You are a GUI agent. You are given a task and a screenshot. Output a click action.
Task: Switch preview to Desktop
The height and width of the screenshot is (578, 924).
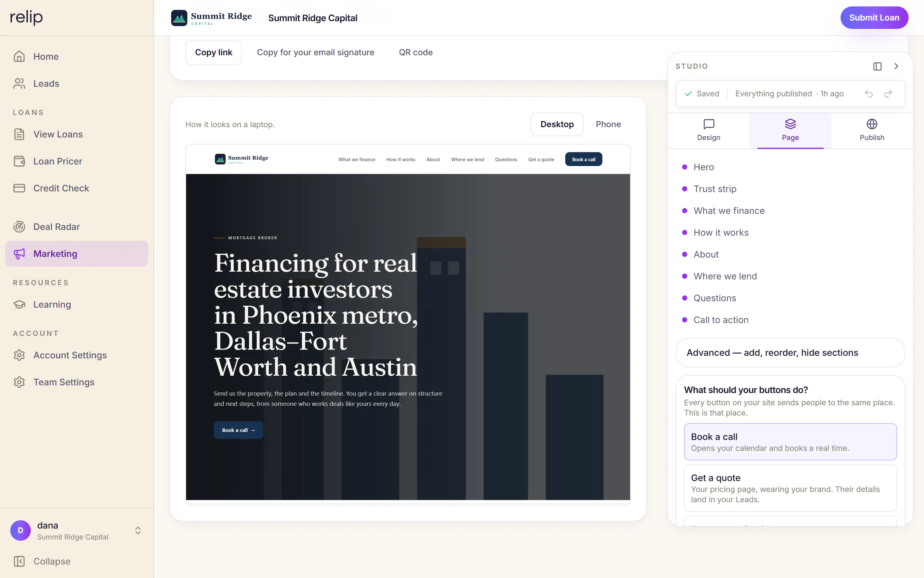557,124
